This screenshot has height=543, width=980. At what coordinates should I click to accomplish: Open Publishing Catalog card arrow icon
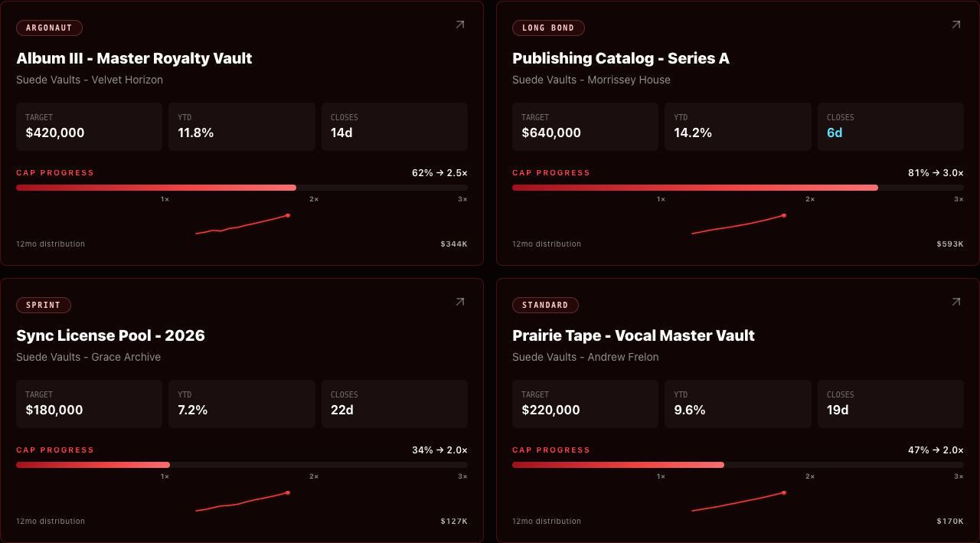(955, 25)
